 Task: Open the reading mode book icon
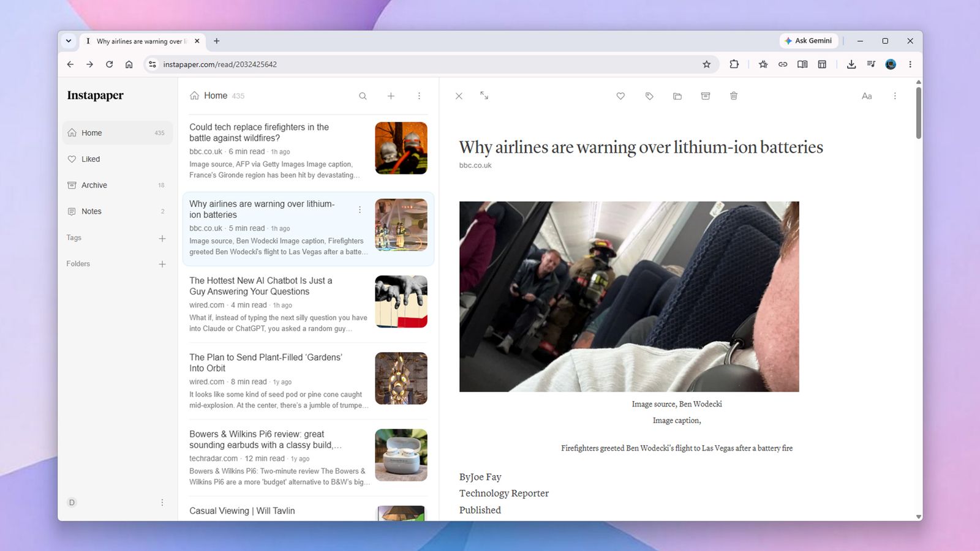click(x=802, y=64)
